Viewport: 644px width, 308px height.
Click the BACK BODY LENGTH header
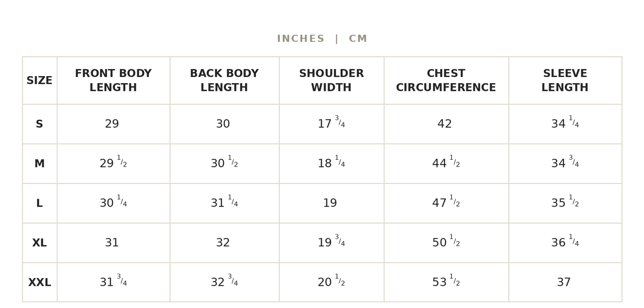(x=224, y=81)
